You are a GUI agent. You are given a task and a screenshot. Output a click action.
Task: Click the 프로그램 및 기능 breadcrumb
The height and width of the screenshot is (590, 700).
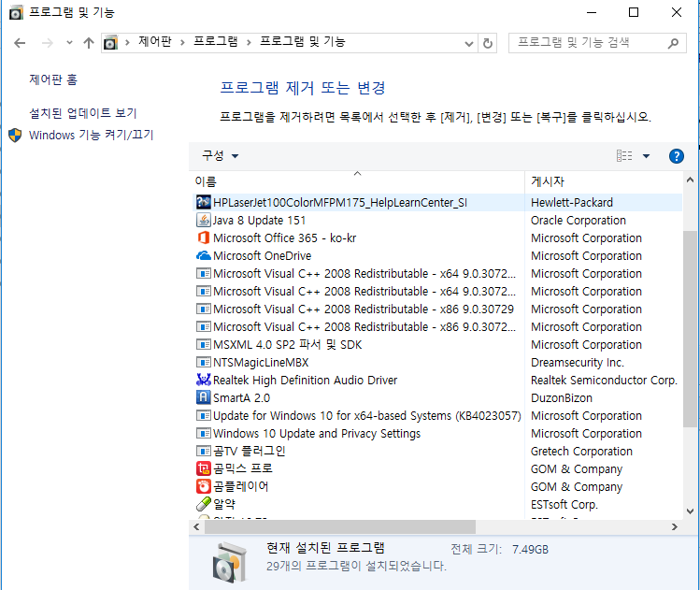coord(303,42)
